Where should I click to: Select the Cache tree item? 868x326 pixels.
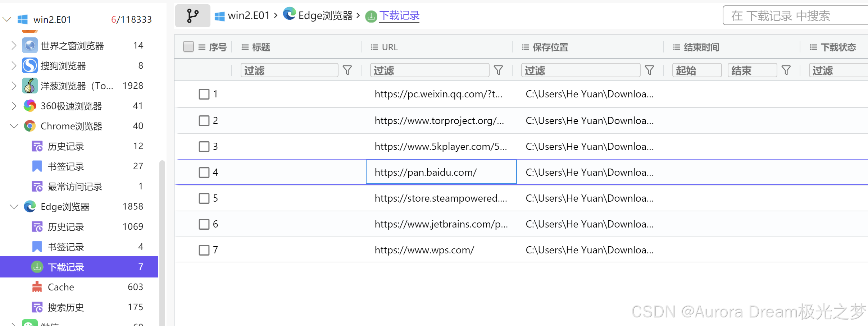point(79,287)
